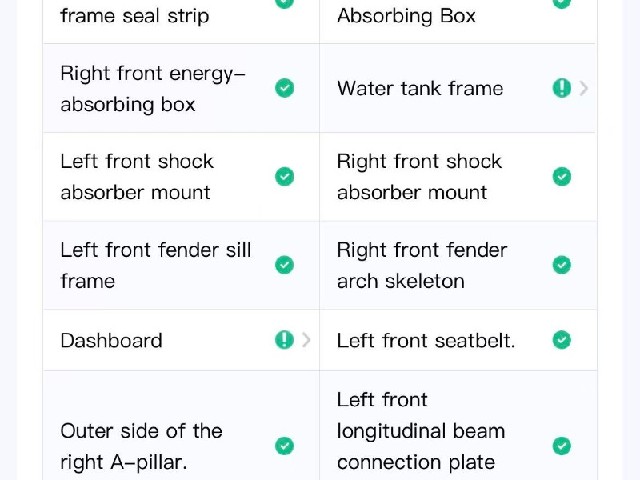
Task: Click green check icon for Right front energy-absorbing box
Action: tap(284, 88)
